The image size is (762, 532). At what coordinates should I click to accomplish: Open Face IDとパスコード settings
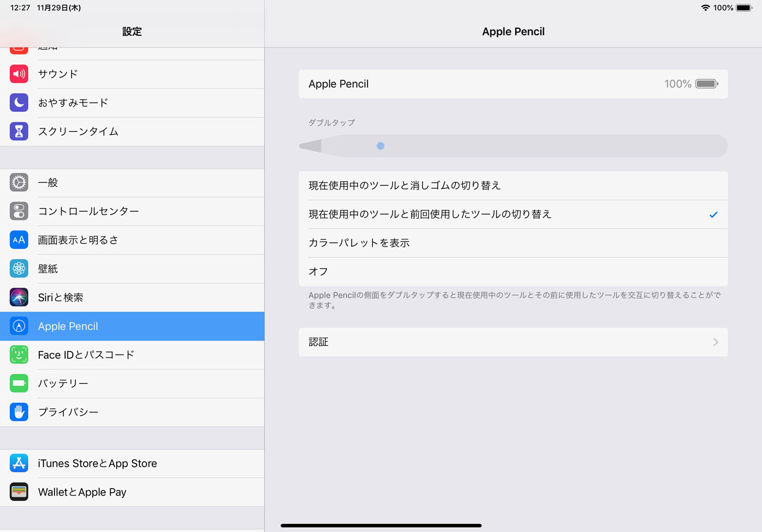point(132,355)
